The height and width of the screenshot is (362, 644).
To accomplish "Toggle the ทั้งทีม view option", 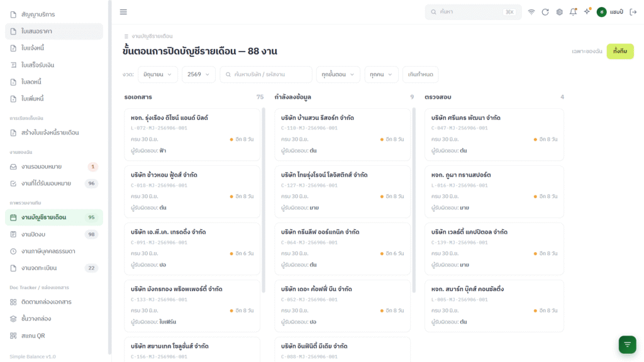I will [x=619, y=52].
